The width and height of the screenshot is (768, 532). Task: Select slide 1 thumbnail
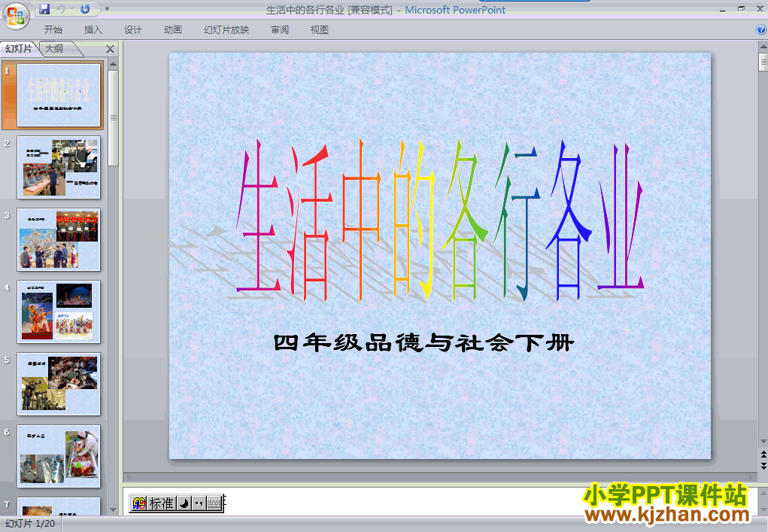click(59, 95)
